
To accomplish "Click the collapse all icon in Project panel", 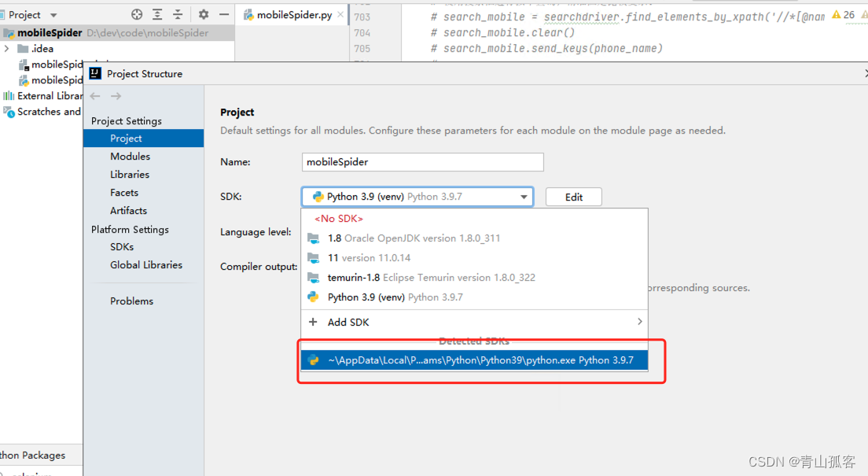I will pyautogui.click(x=178, y=14).
